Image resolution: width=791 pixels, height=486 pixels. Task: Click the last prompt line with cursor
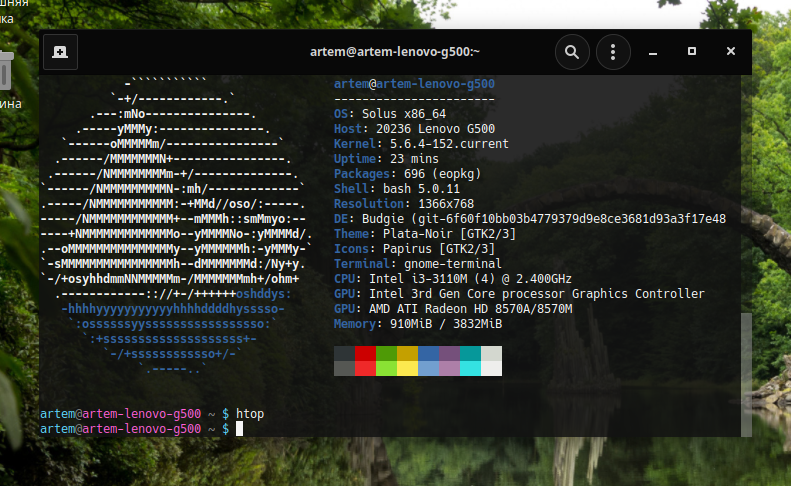[x=141, y=429]
